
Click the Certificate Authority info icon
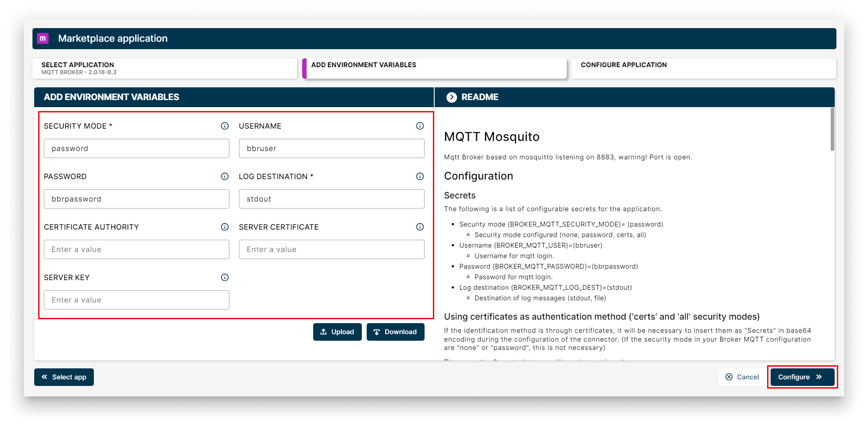(x=225, y=227)
